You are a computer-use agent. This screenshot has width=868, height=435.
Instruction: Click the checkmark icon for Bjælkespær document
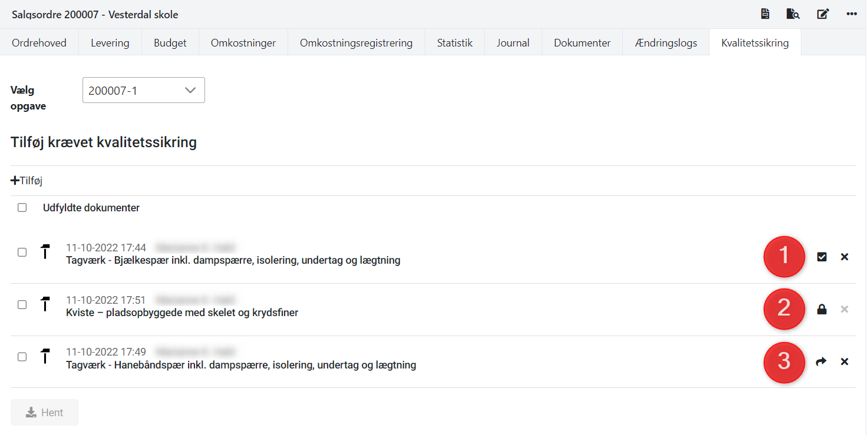[822, 257]
